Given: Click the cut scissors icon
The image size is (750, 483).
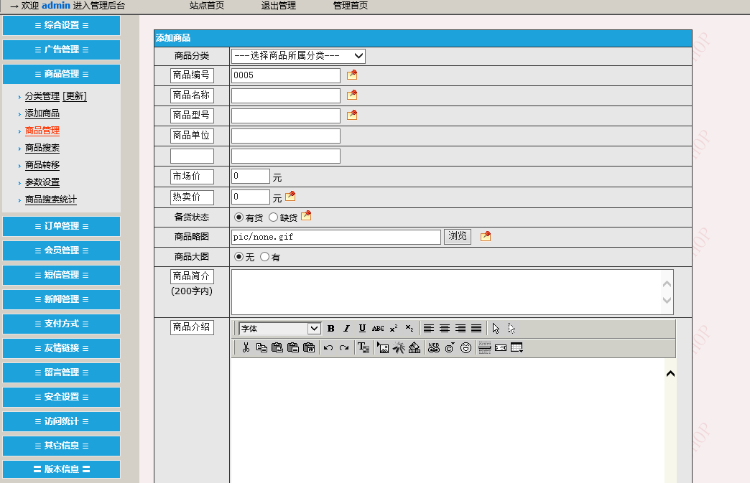Looking at the screenshot, I should [246, 348].
